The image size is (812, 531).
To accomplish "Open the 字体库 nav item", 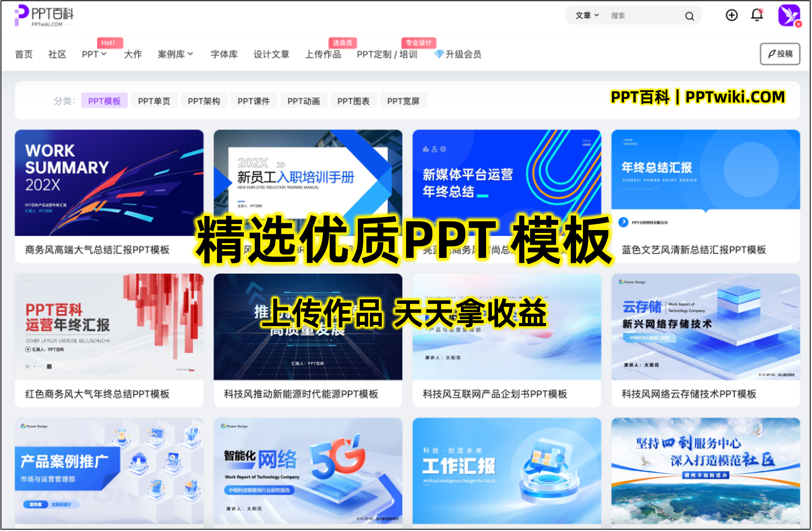I will (x=224, y=54).
